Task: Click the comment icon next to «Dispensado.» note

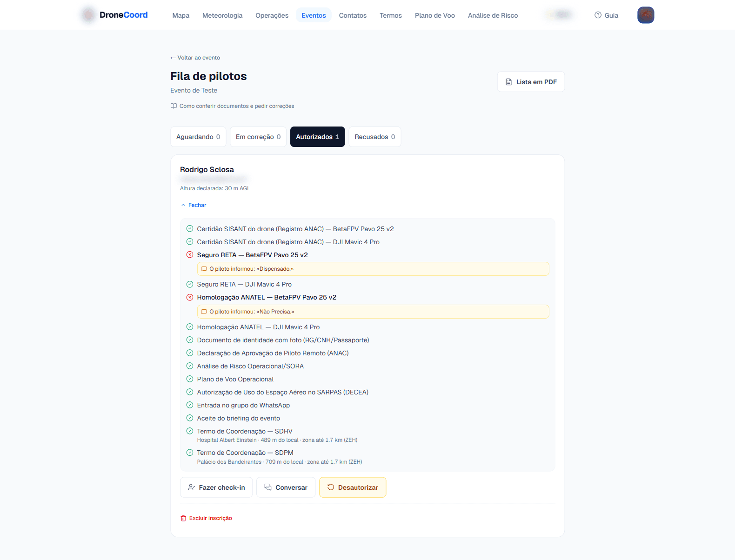Action: point(204,269)
